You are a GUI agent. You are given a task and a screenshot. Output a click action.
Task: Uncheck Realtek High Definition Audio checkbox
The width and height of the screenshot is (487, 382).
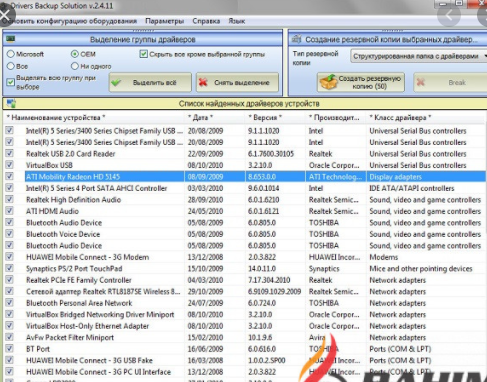(x=9, y=199)
